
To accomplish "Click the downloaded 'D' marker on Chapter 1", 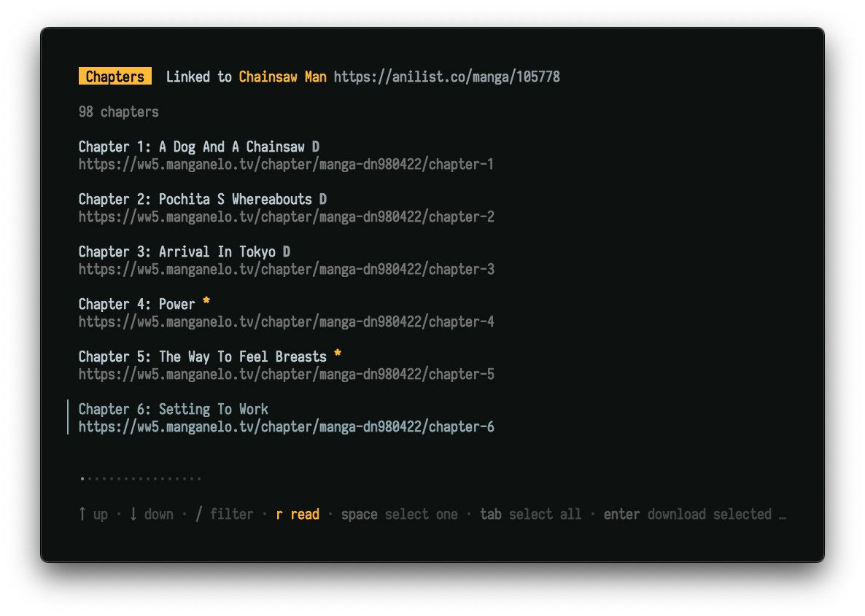I will [316, 147].
